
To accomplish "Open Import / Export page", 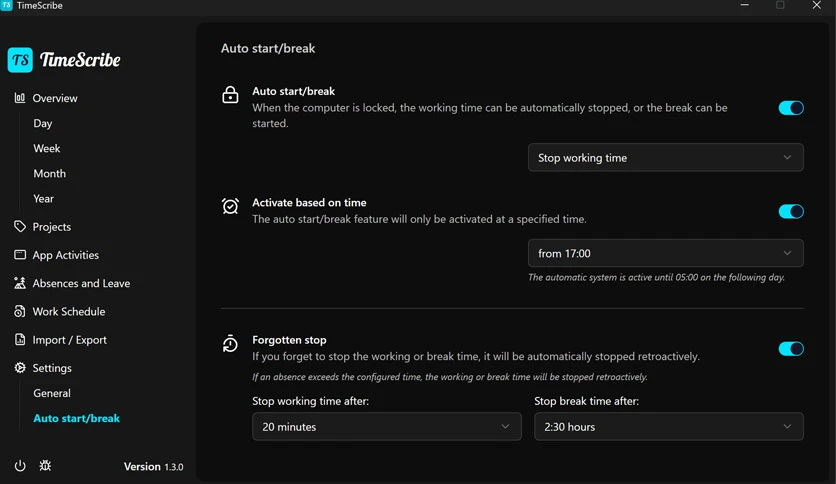I will point(69,340).
